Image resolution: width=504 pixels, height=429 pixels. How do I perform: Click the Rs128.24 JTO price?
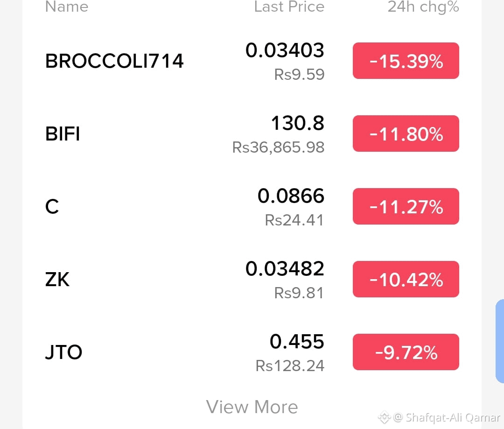coord(289,366)
